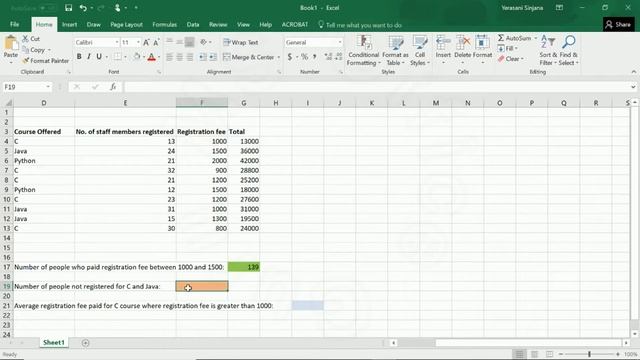Adjust the zoom slider handle
This screenshot has width=640, height=360.
point(589,354)
